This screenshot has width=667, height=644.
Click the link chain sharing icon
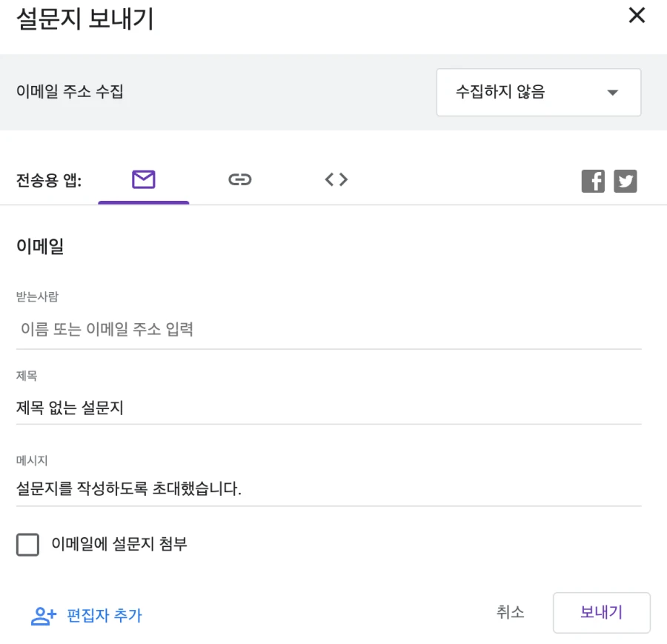pos(240,179)
